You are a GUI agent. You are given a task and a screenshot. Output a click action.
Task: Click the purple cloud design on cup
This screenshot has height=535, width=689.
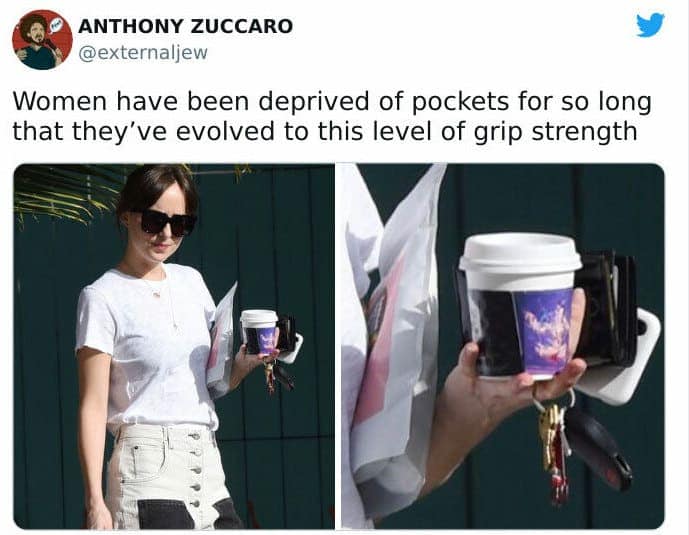click(x=545, y=332)
